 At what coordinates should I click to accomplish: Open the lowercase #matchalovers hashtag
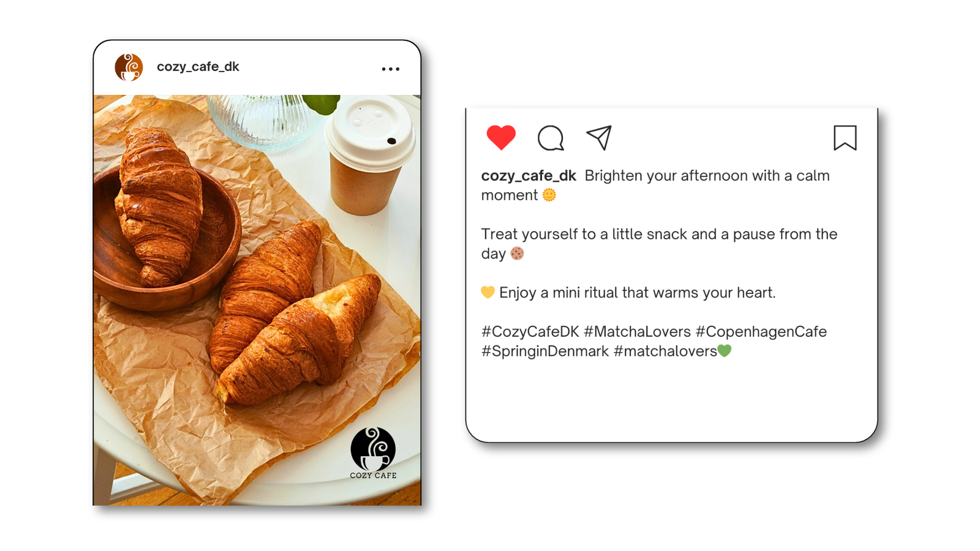tap(665, 351)
